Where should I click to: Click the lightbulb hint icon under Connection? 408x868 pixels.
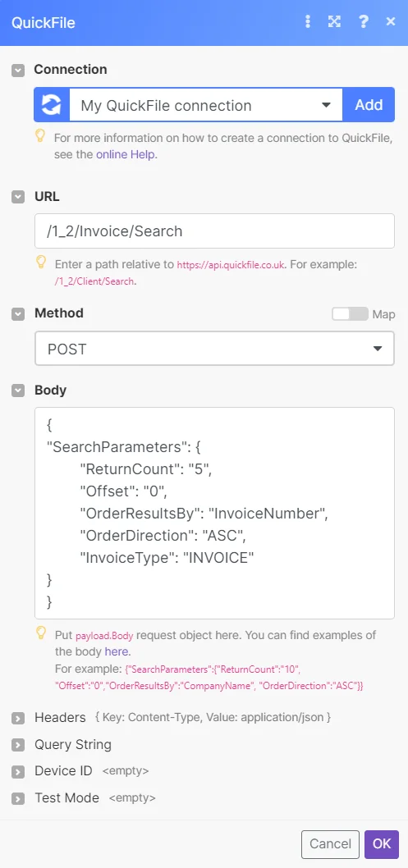pos(41,136)
